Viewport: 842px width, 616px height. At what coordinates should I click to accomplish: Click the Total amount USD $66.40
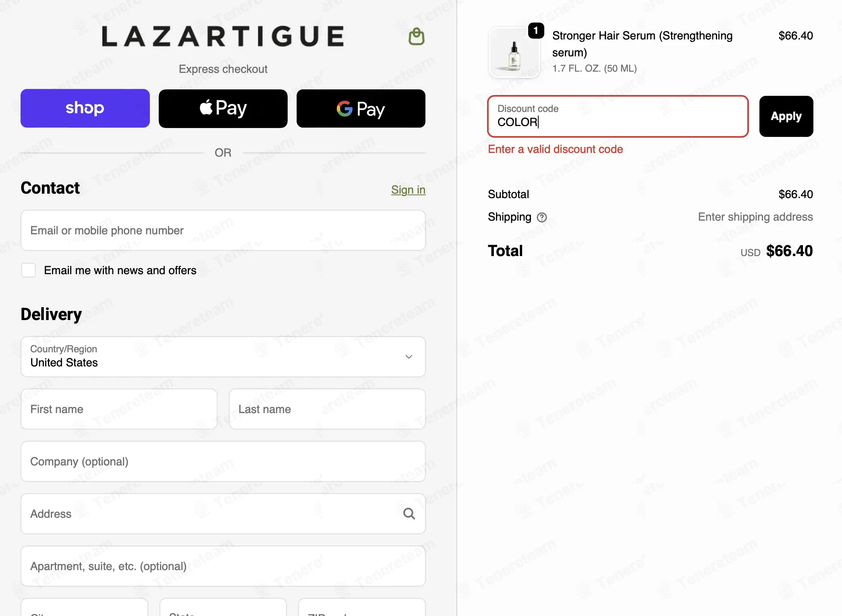[776, 251]
